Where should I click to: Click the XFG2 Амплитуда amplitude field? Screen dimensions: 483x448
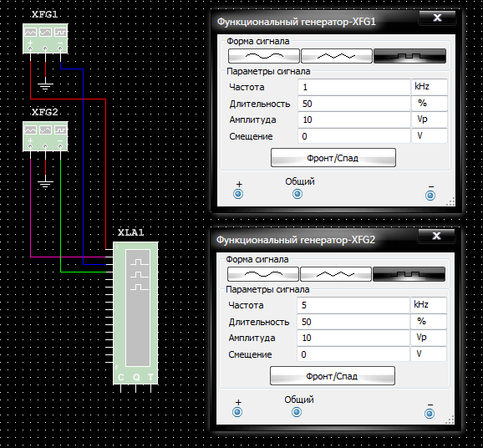click(353, 338)
